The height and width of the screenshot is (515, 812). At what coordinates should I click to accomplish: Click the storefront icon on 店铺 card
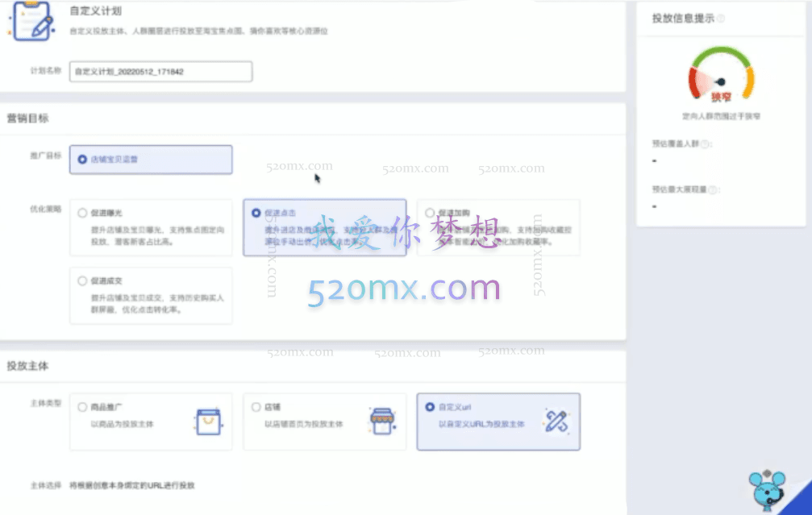tap(381, 420)
